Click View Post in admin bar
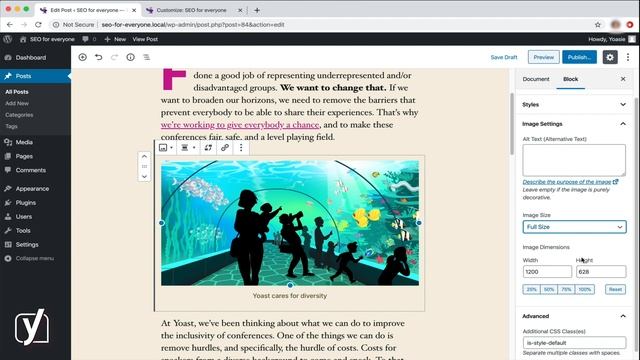The image size is (640, 360). point(145,39)
